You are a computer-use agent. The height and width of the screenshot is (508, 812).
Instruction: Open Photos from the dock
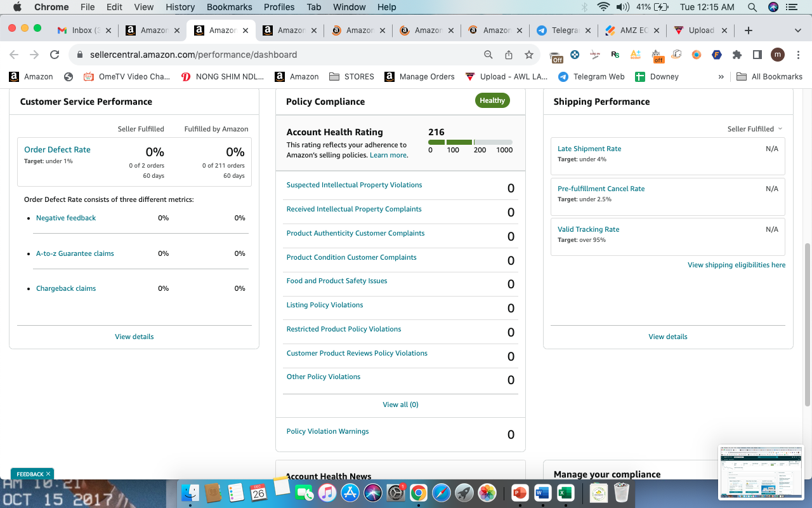pyautogui.click(x=487, y=493)
